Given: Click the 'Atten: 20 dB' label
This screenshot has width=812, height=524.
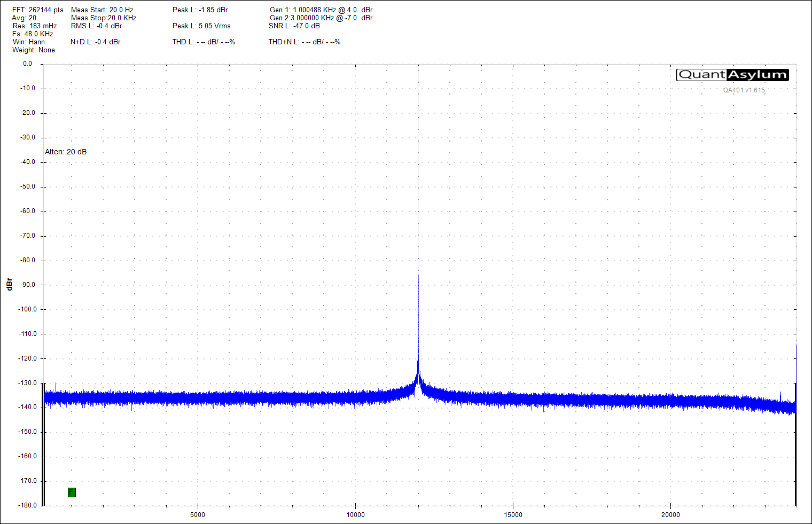Looking at the screenshot, I should point(66,152).
